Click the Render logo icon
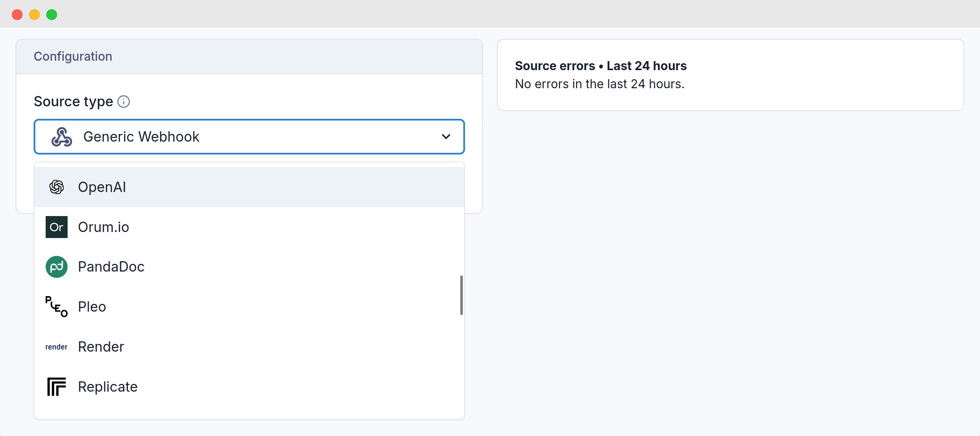This screenshot has width=980, height=436. tap(56, 346)
